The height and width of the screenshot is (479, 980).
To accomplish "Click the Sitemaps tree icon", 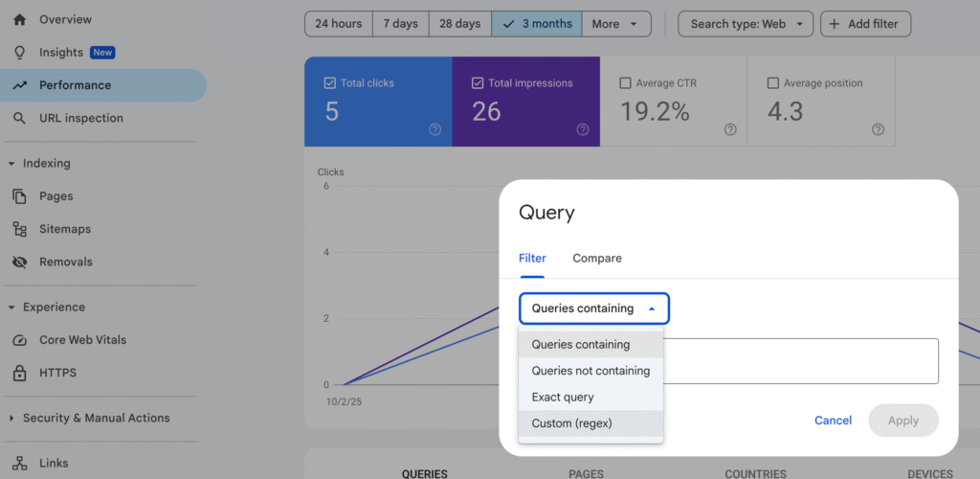I will pyautogui.click(x=20, y=230).
